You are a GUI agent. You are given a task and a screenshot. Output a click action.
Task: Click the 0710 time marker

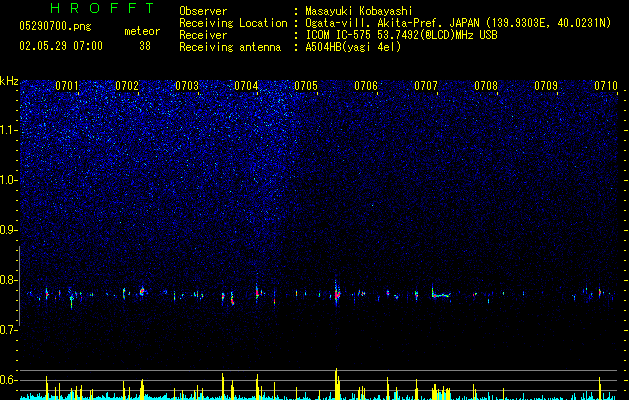point(606,86)
